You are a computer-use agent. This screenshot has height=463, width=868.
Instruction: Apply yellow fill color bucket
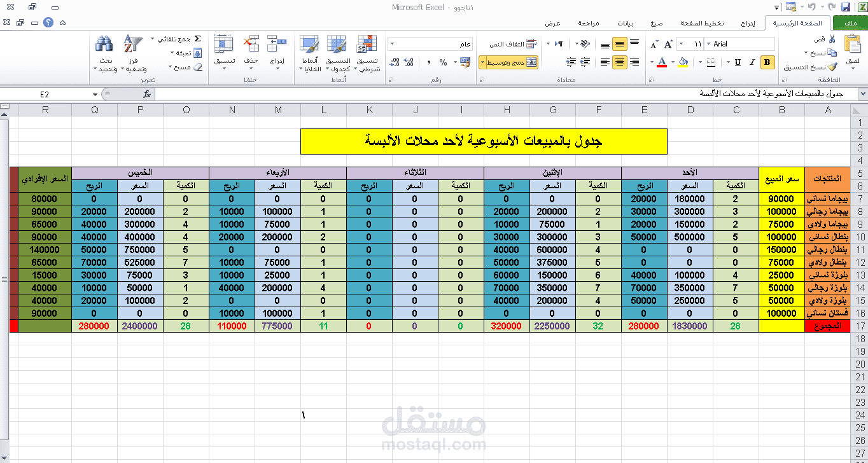(x=684, y=62)
